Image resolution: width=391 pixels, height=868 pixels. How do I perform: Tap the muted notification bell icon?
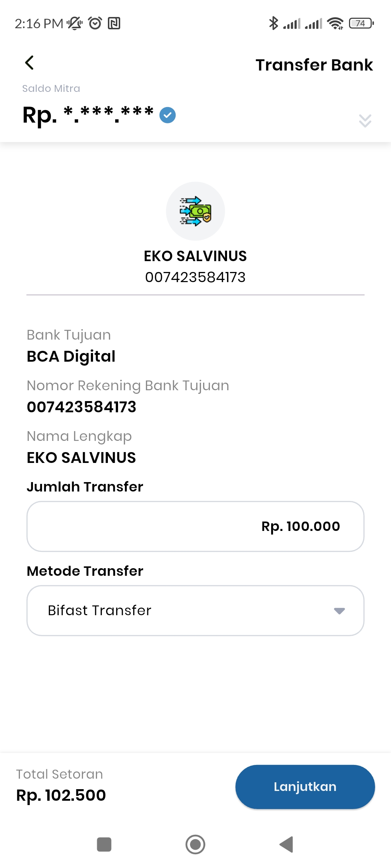point(75,24)
